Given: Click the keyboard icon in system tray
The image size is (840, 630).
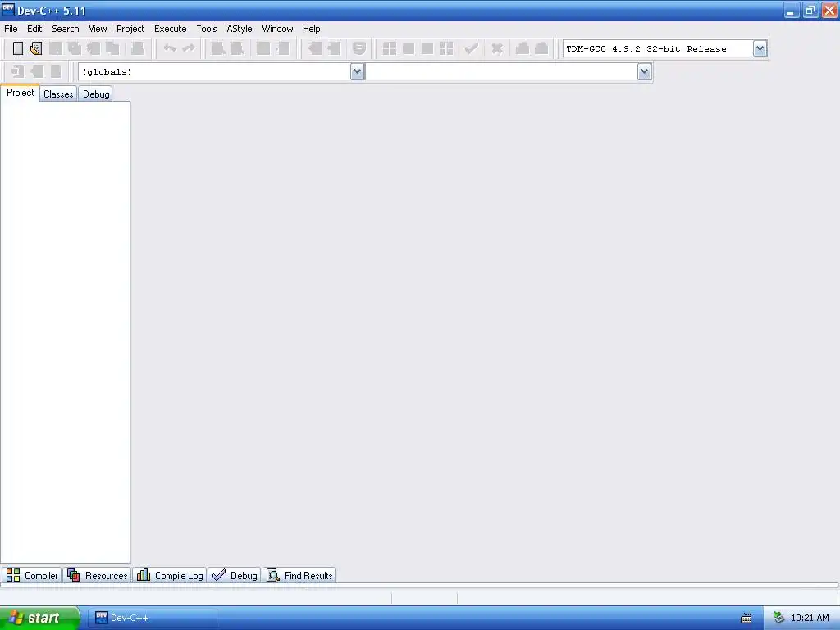Looking at the screenshot, I should point(746,619).
